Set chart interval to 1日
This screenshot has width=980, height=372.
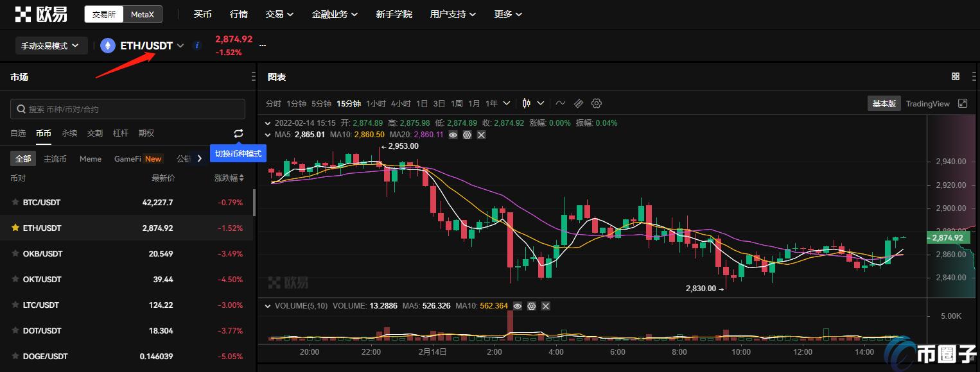coord(422,103)
